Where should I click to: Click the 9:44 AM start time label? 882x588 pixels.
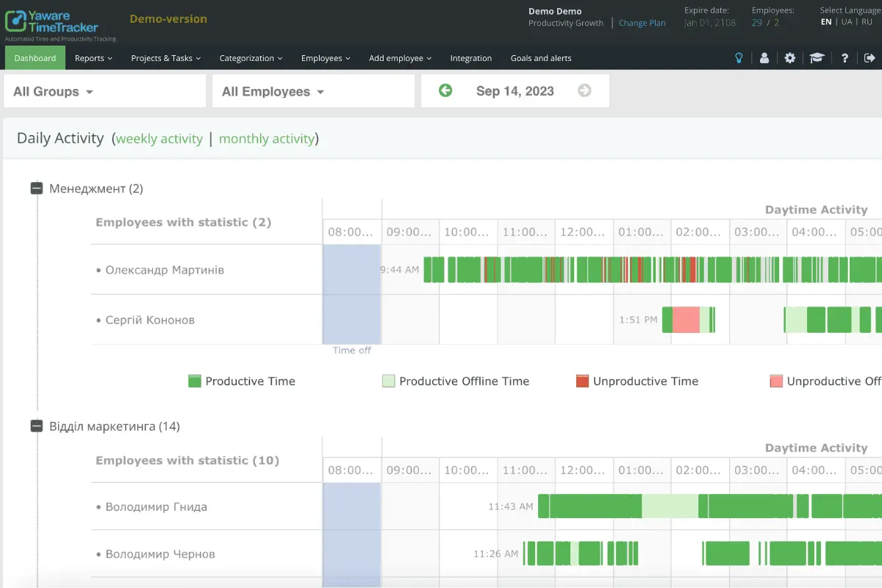tap(400, 270)
